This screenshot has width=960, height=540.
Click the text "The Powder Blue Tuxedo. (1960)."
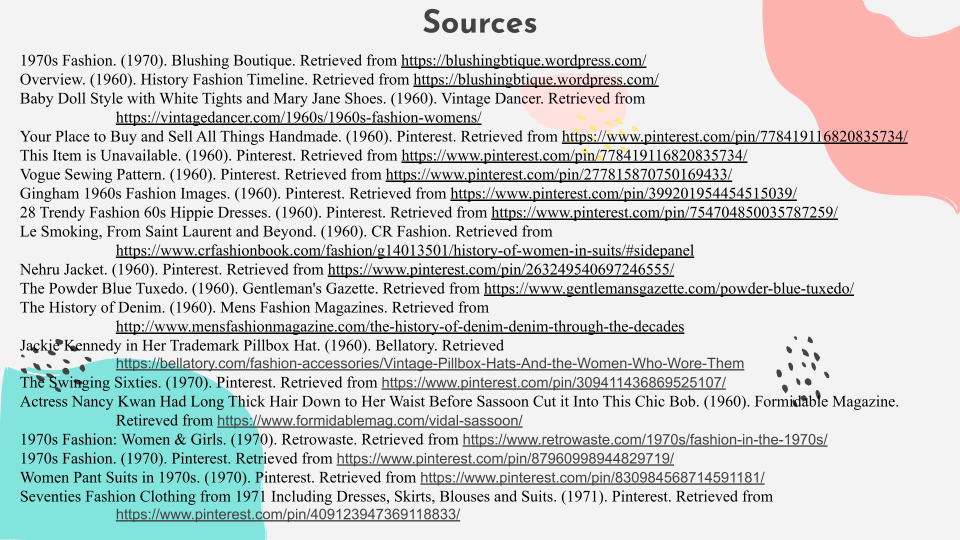tap(129, 288)
